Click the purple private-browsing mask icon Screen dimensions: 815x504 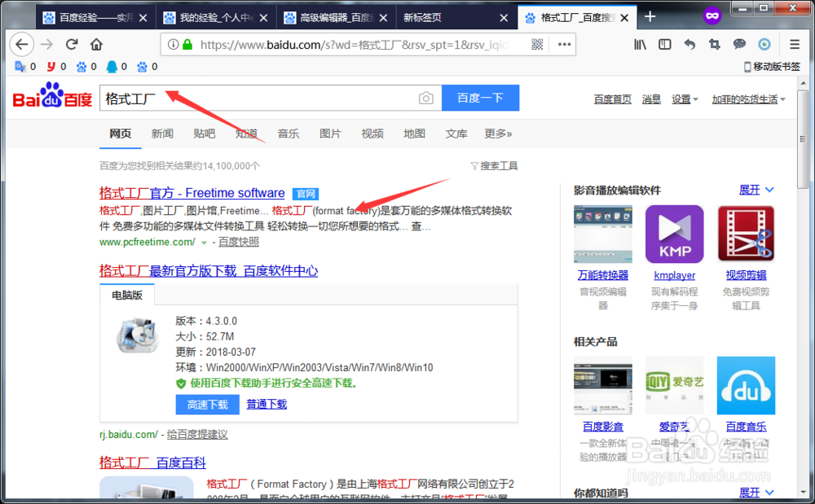(x=712, y=16)
